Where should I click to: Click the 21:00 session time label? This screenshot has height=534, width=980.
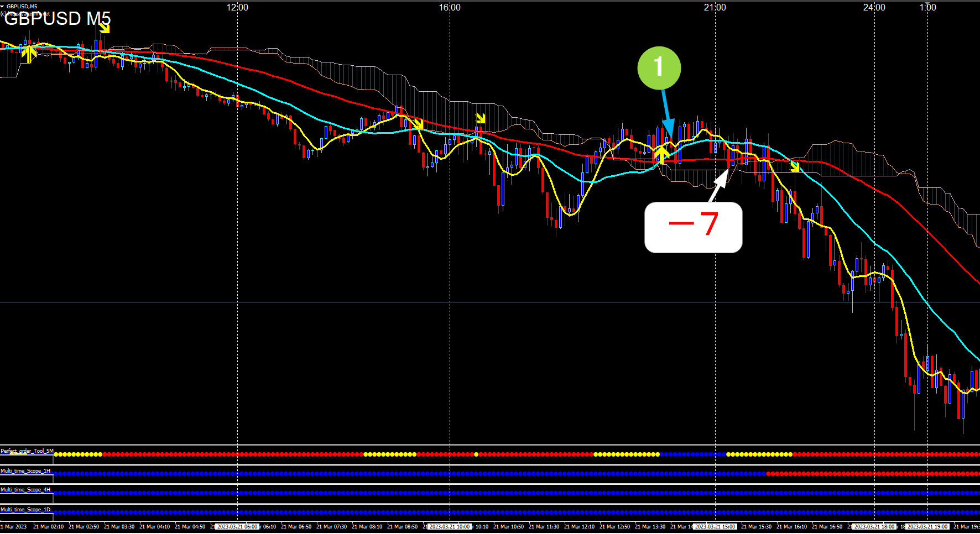tap(715, 7)
